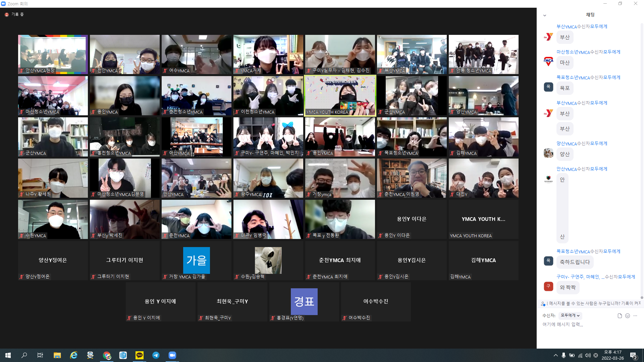Viewport: 644px width, 362px height.
Task: Click the muted mic icon on 천안YMCA tile
Action: (94, 71)
